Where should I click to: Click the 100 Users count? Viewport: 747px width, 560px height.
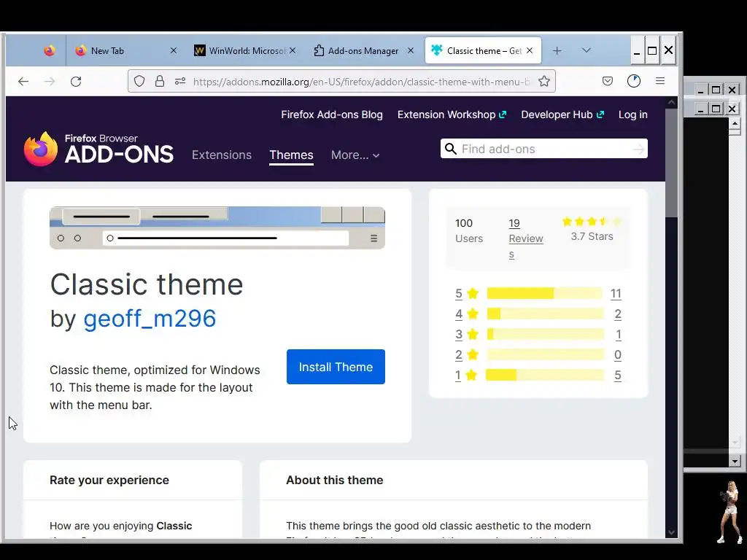469,230
